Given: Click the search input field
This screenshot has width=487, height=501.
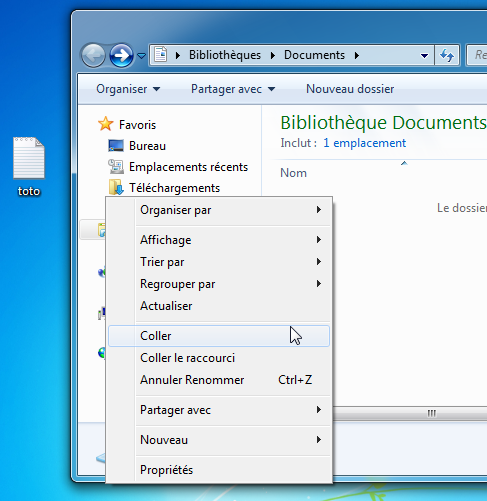Looking at the screenshot, I should (477, 55).
